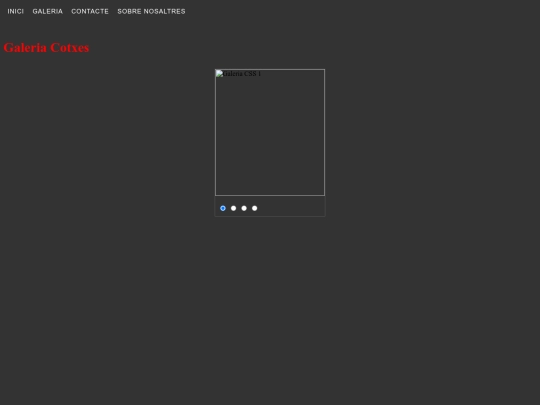Image resolution: width=540 pixels, height=405 pixels.
Task: Go to the GALERIA page
Action: [48, 11]
